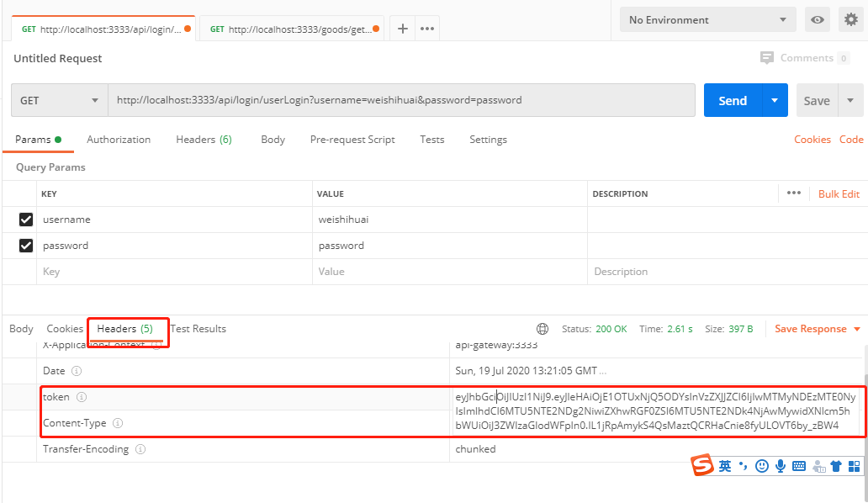Open Bulk Edit for query params
The height and width of the screenshot is (503, 868).
(x=838, y=193)
